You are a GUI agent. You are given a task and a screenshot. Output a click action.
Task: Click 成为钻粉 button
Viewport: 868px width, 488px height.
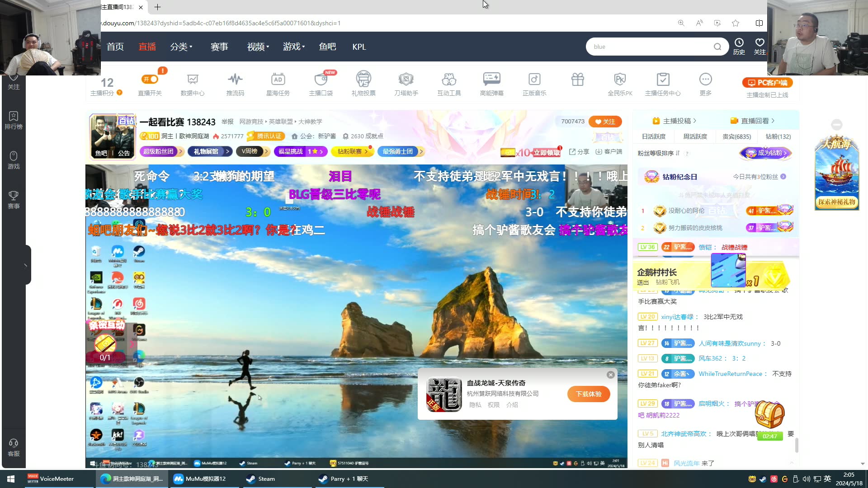tap(766, 153)
